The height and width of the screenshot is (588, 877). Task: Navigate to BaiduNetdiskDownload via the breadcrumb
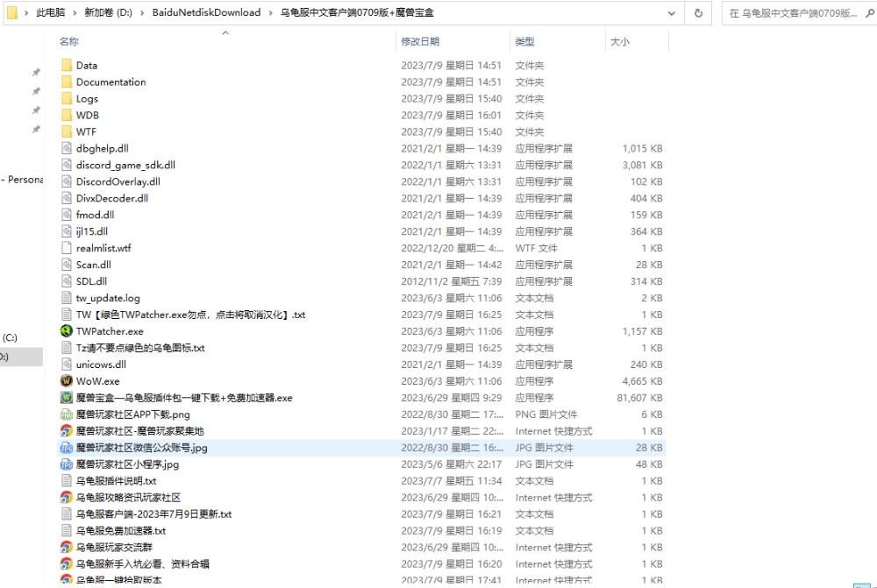click(x=207, y=12)
